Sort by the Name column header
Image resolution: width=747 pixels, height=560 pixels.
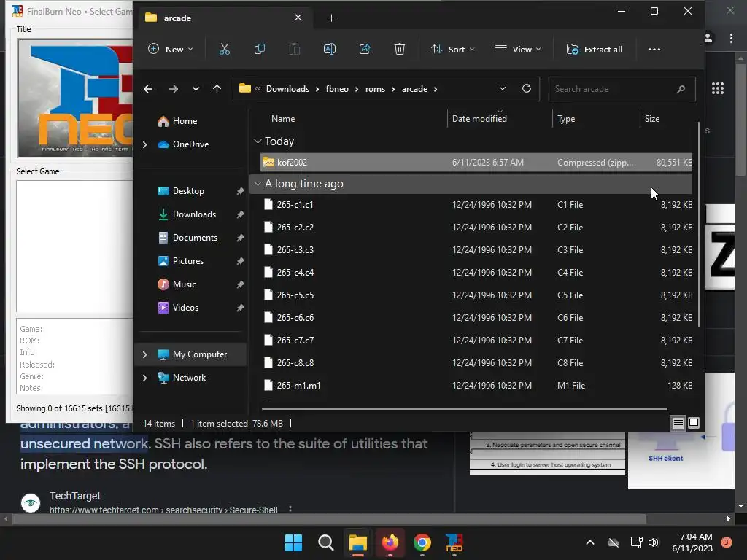[283, 119]
